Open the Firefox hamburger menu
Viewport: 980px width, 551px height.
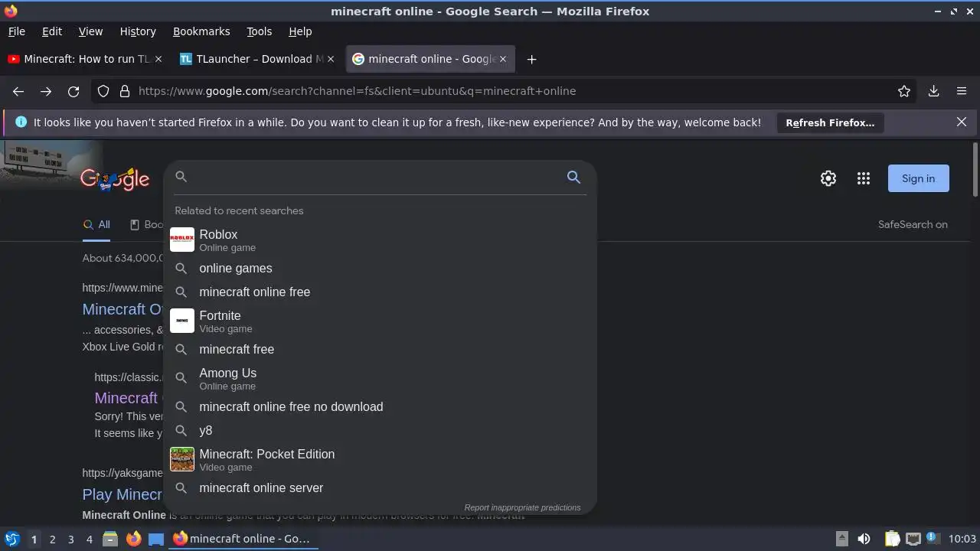pyautogui.click(x=962, y=91)
